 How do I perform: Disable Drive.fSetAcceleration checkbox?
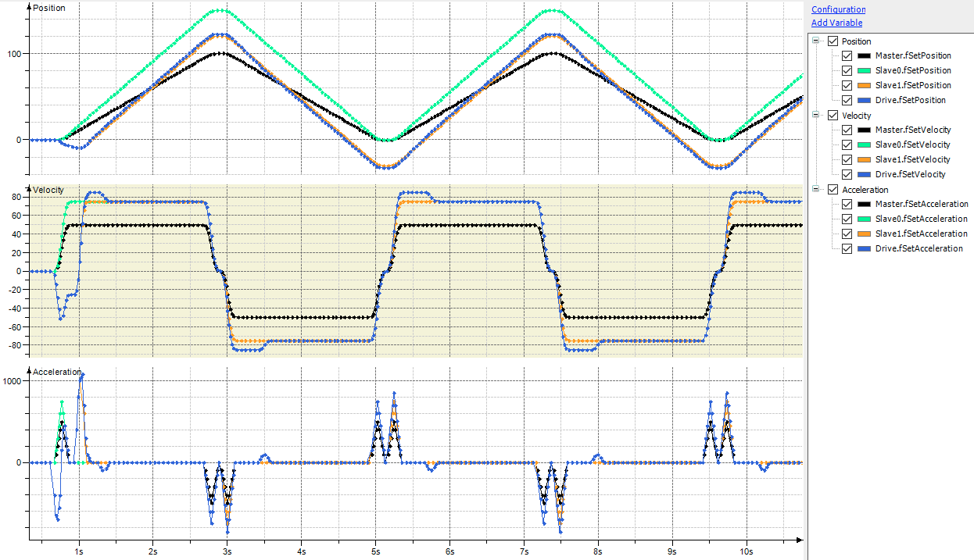pos(847,249)
